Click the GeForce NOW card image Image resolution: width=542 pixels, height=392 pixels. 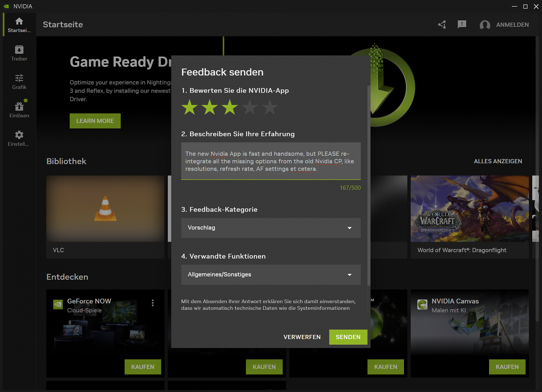[x=105, y=334]
